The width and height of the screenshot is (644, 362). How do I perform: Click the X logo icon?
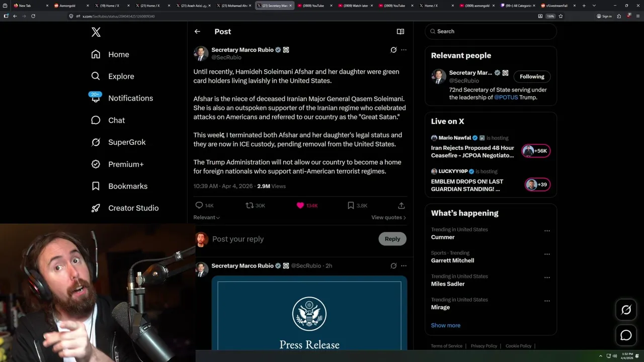pos(96,32)
